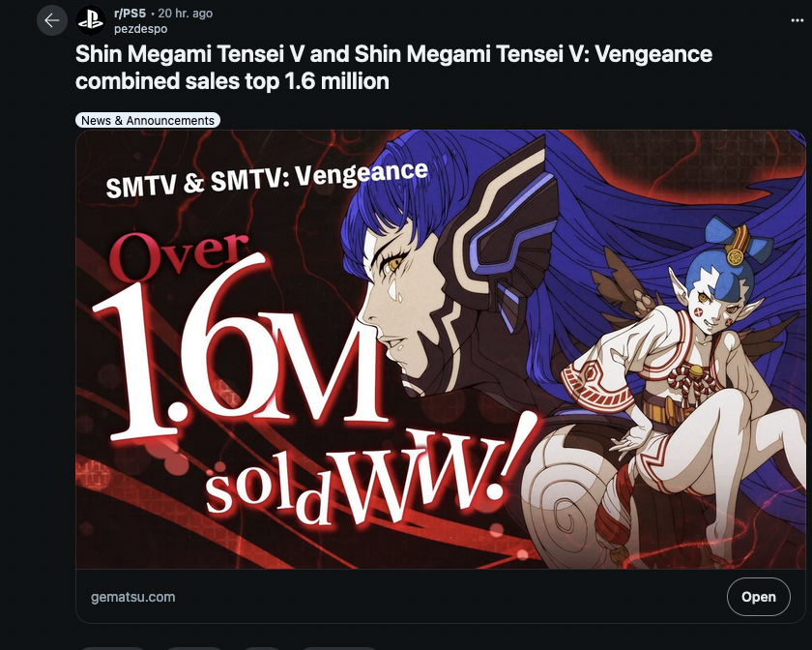The width and height of the screenshot is (812, 650).
Task: Select the News & Announcements flair tag
Action: [148, 120]
